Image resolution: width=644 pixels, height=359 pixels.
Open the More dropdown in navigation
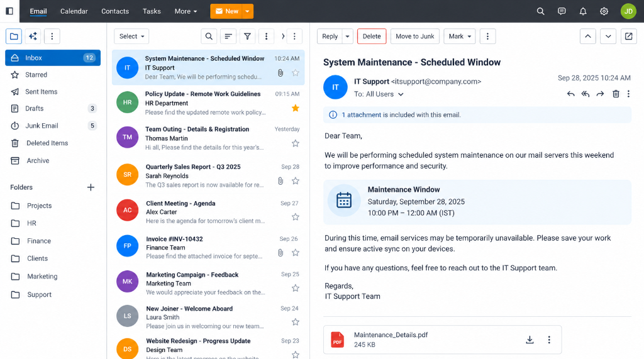[x=186, y=11]
